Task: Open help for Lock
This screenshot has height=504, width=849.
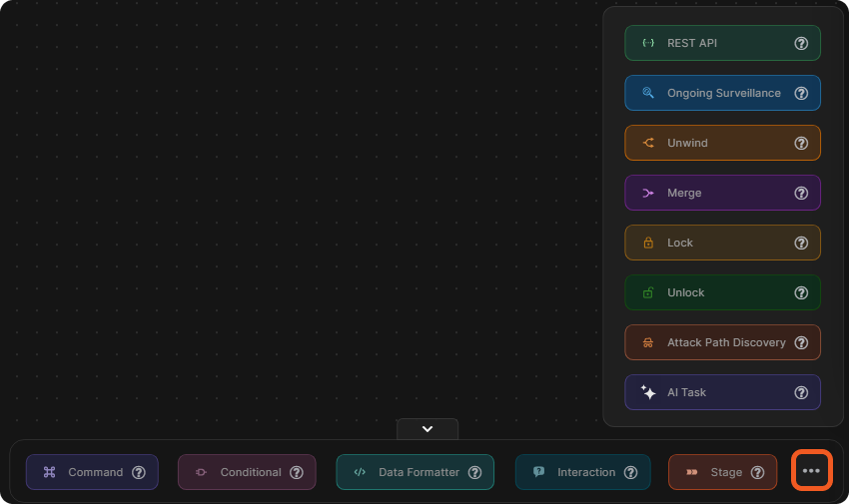Action: pos(801,243)
